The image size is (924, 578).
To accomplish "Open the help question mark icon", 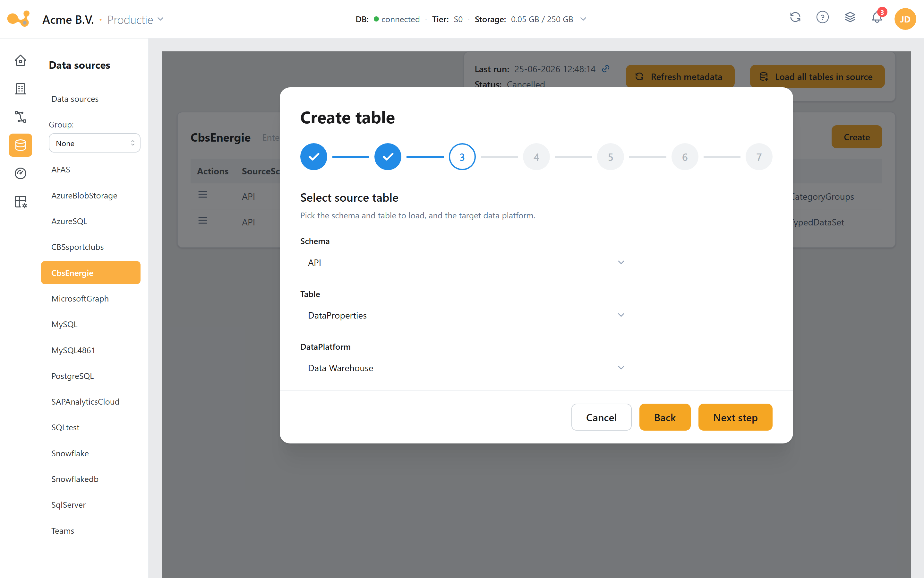I will click(x=822, y=17).
